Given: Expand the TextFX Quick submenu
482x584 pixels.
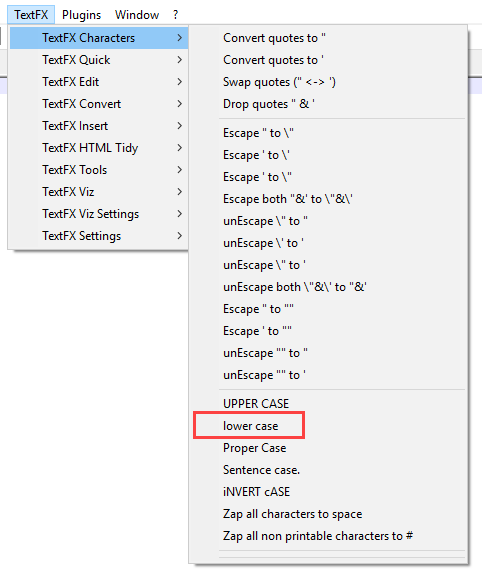Looking at the screenshot, I should click(99, 60).
